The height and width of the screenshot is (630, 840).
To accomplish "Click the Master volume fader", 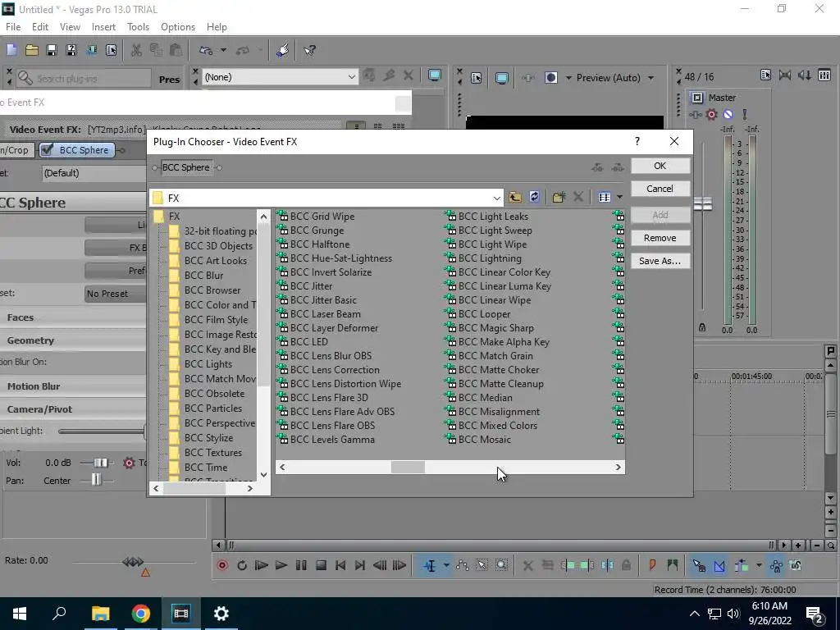I will [x=703, y=204].
